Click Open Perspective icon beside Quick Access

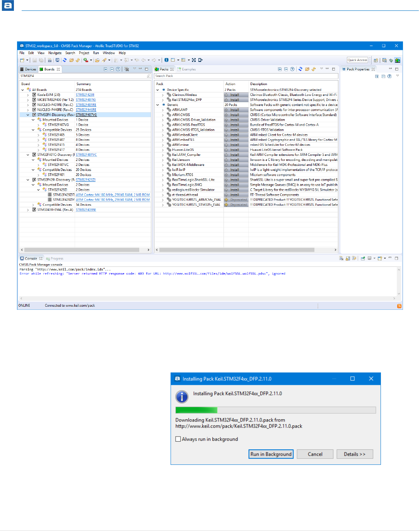pos(376,60)
